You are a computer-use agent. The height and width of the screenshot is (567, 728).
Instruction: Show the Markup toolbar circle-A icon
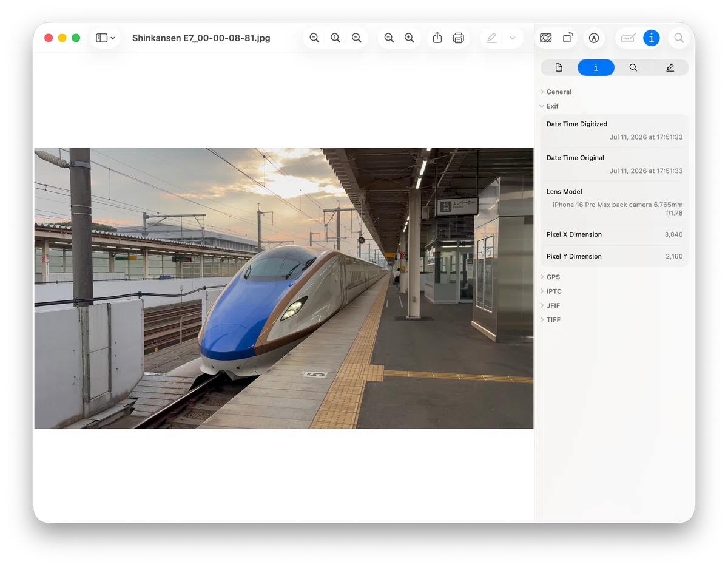[594, 38]
